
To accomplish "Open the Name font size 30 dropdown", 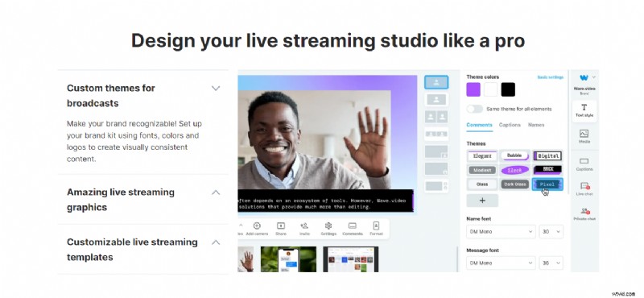I will 551,231.
